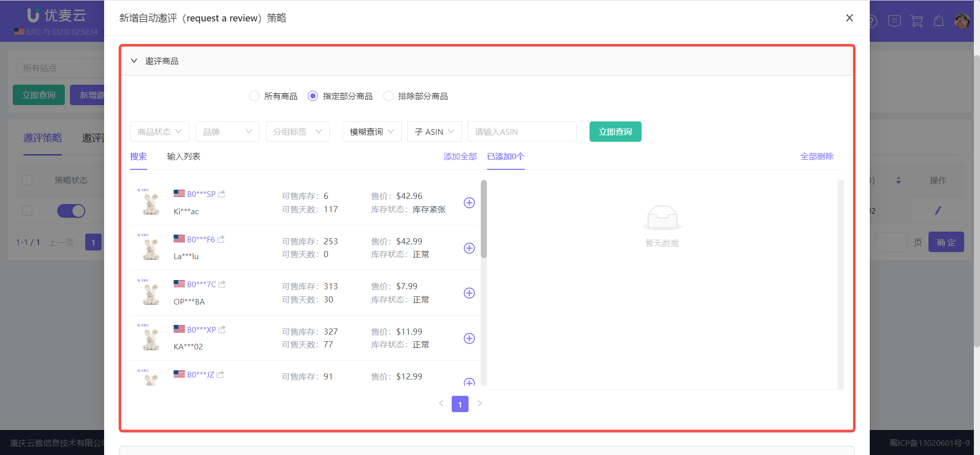Open the B0***SP ASIN link
This screenshot has height=455, width=980.
[201, 194]
